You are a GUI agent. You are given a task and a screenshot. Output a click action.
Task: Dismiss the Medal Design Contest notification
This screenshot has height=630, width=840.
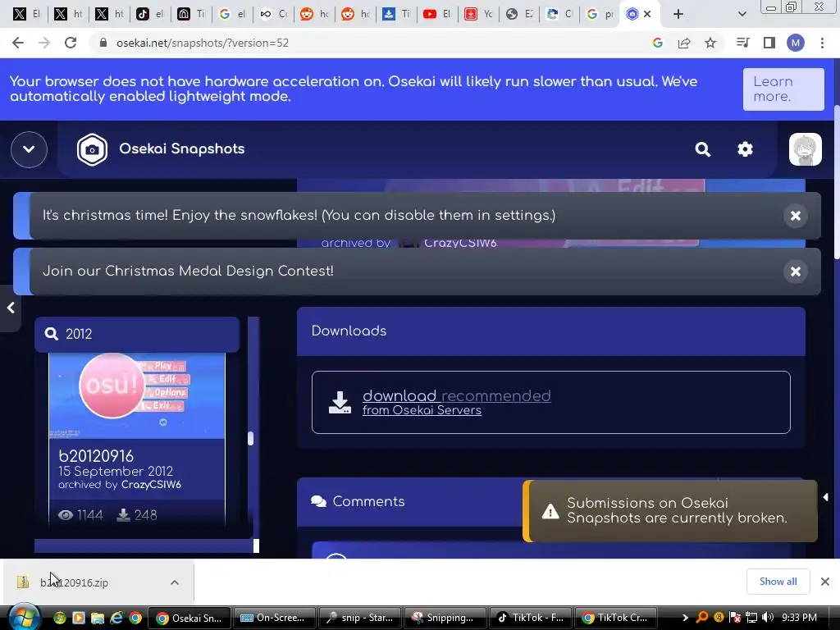[796, 271]
